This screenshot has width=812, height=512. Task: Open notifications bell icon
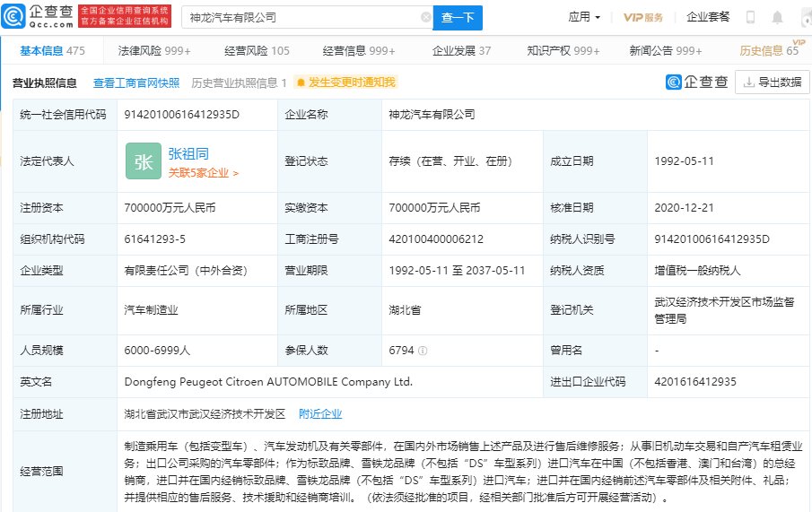coord(777,18)
